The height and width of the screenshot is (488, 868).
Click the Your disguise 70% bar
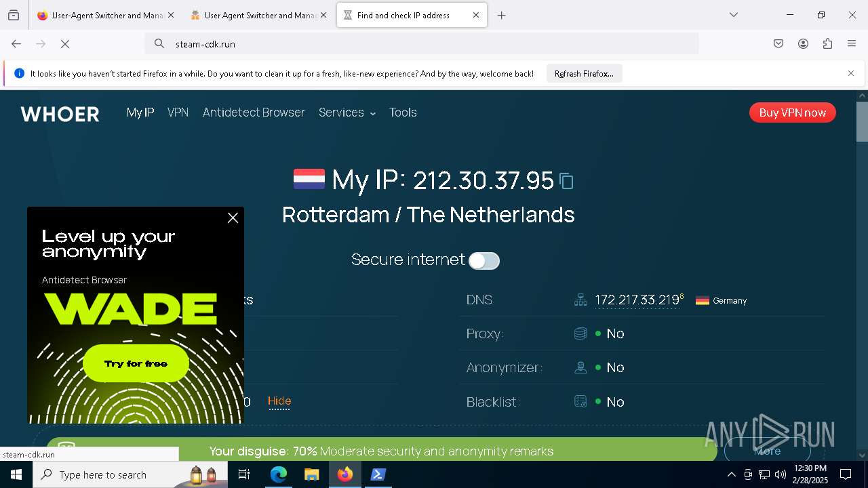pyautogui.click(x=381, y=449)
